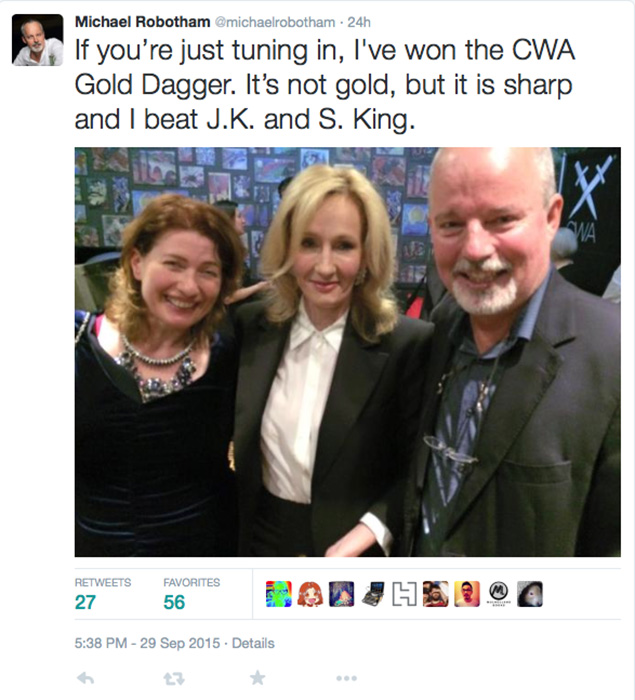The width and height of the screenshot is (635, 700).
Task: Open the Details link
Action: click(x=253, y=643)
